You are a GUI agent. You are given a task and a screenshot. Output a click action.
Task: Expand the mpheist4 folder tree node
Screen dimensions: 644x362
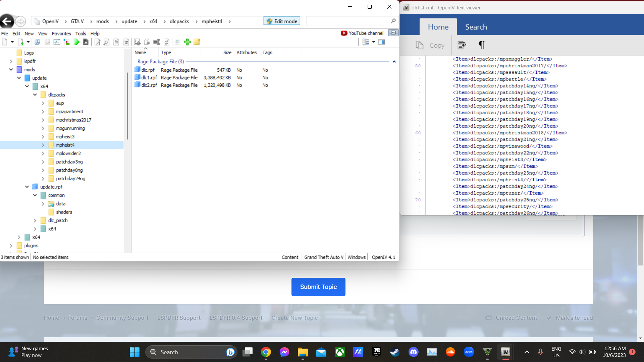43,145
